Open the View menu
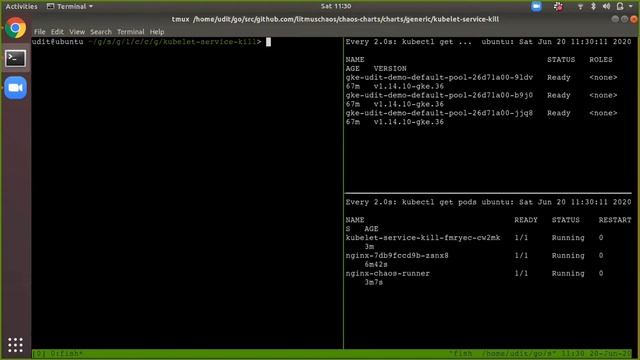This screenshot has width=640, height=360. 77,31
